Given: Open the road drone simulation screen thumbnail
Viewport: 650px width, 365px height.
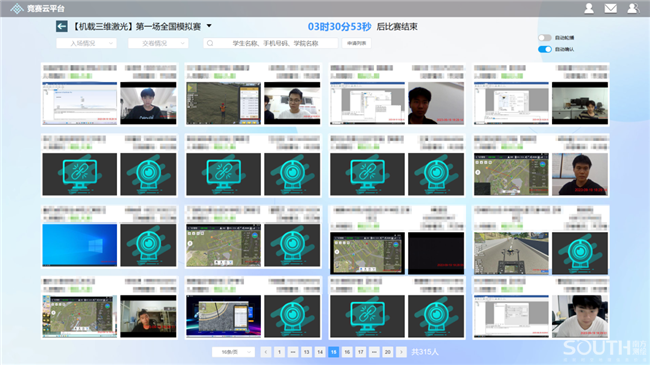Looking at the screenshot, I should click(511, 253).
